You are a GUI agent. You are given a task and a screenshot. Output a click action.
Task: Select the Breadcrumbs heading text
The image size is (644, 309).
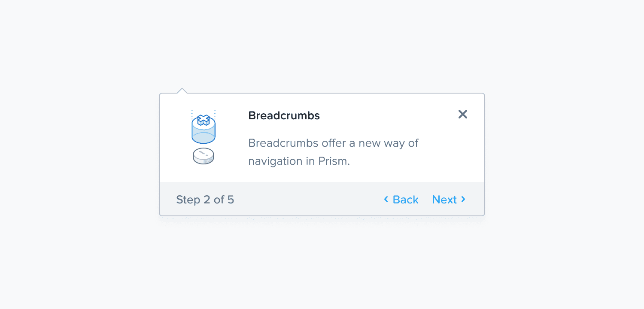click(284, 115)
